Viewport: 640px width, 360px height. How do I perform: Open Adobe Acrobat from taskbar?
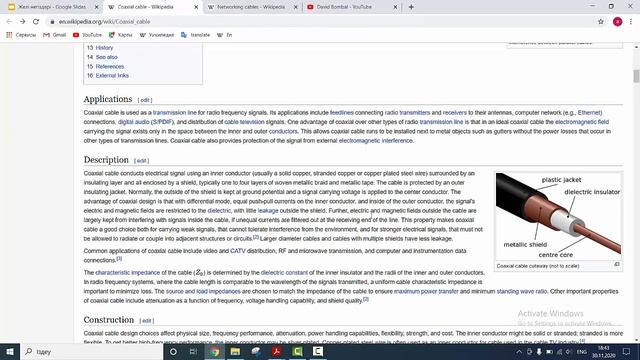(276, 351)
